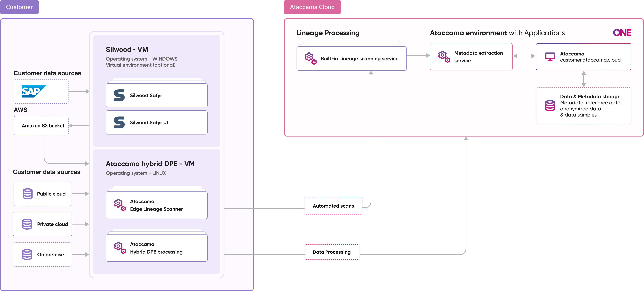
Task: Click the On premise database icon
Action: coord(27,255)
